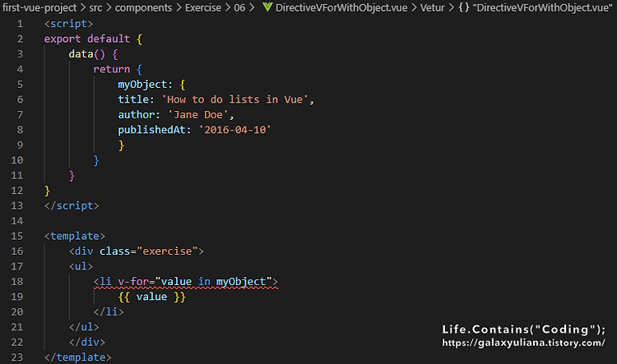Click the 'title:' property key

[x=136, y=99]
